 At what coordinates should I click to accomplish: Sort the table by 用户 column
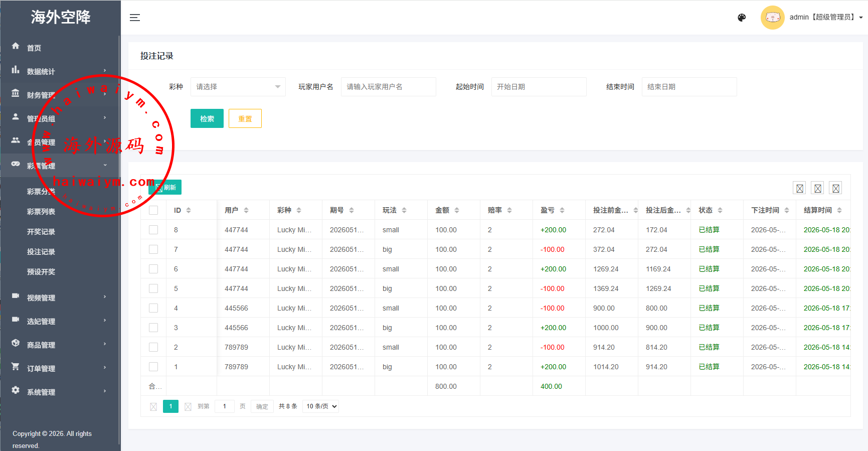(246, 210)
